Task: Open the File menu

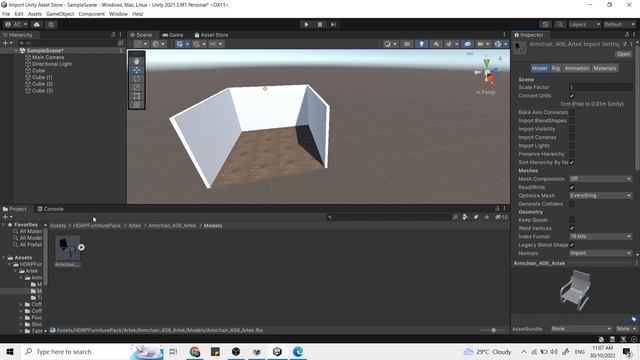Action: [6, 14]
